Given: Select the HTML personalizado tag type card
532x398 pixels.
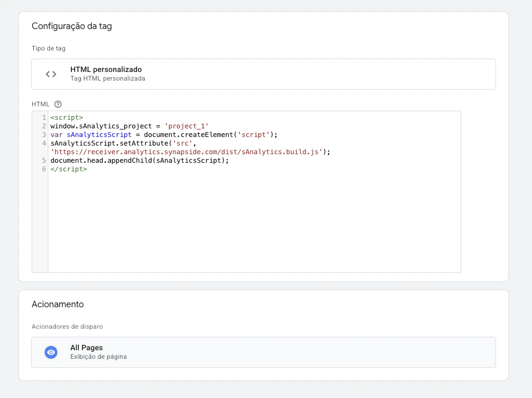Looking at the screenshot, I should click(x=264, y=74).
